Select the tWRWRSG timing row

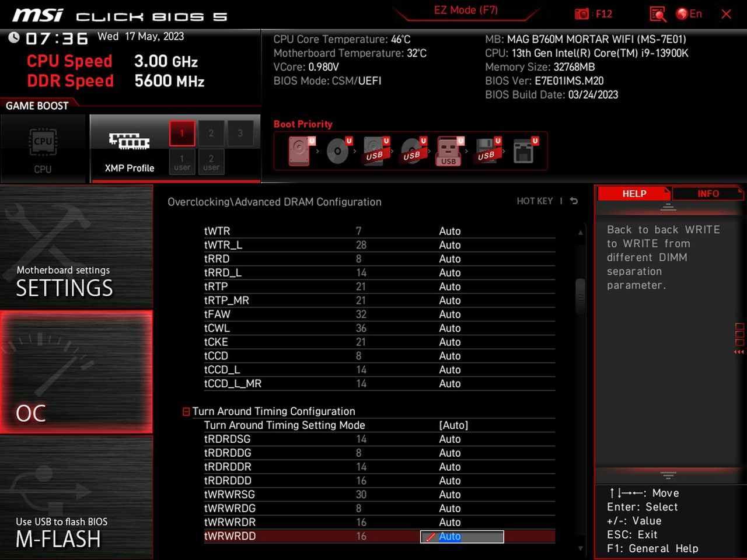click(379, 495)
